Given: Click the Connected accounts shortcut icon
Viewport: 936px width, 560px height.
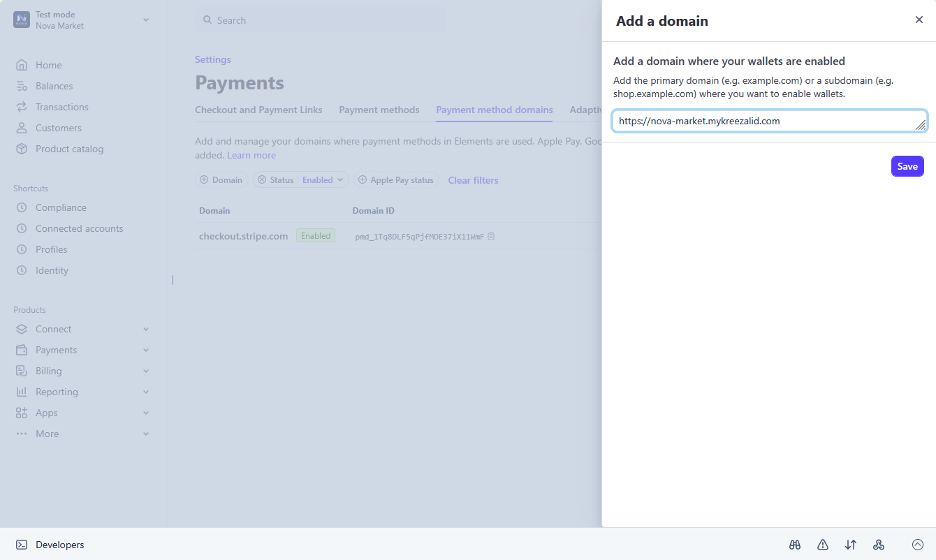Looking at the screenshot, I should click(22, 228).
